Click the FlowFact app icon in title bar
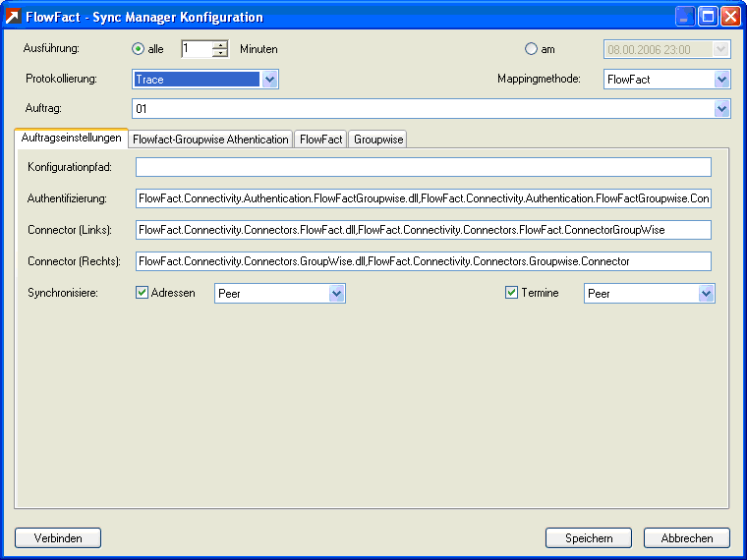 tap(15, 17)
